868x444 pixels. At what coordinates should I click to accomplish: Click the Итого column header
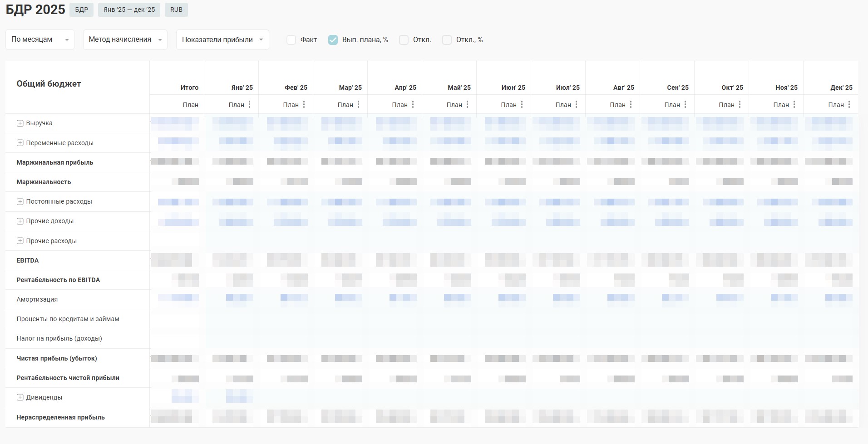(189, 88)
